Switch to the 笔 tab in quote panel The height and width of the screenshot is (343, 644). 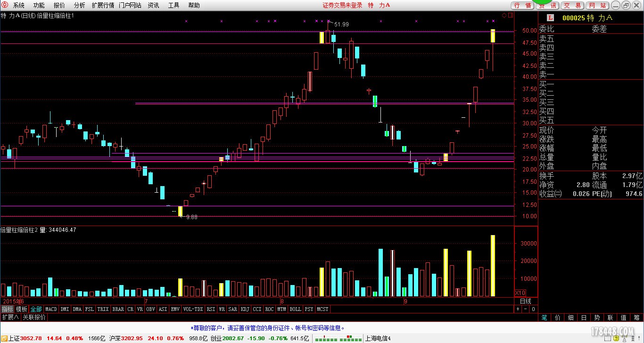(x=545, y=318)
